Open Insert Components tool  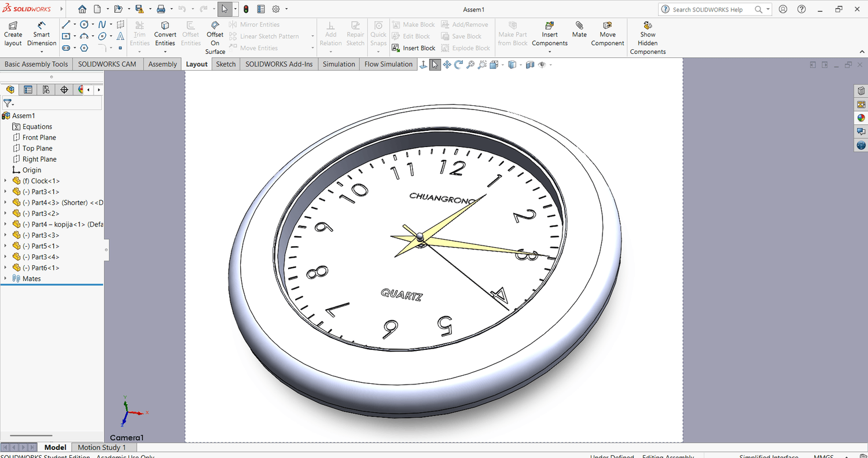pyautogui.click(x=550, y=34)
